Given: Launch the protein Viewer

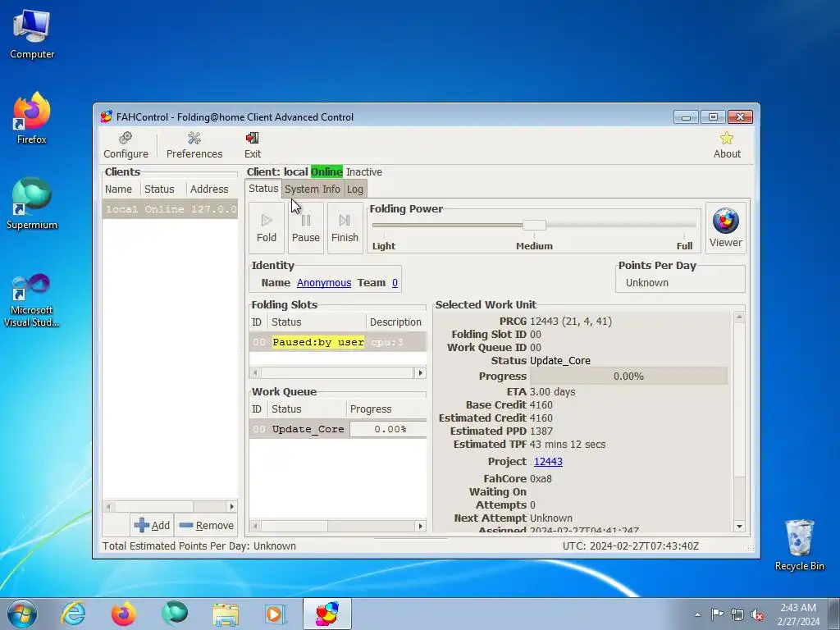Looking at the screenshot, I should [x=725, y=228].
